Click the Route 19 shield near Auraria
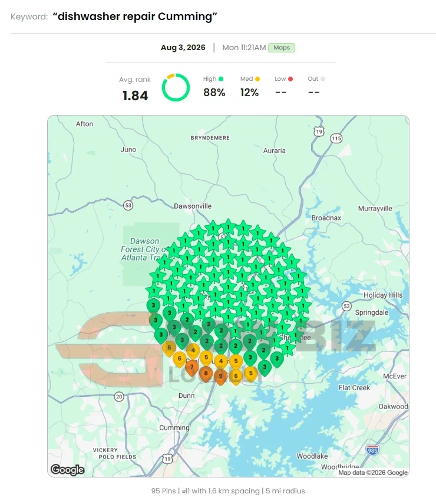436x504 pixels. pos(319,131)
